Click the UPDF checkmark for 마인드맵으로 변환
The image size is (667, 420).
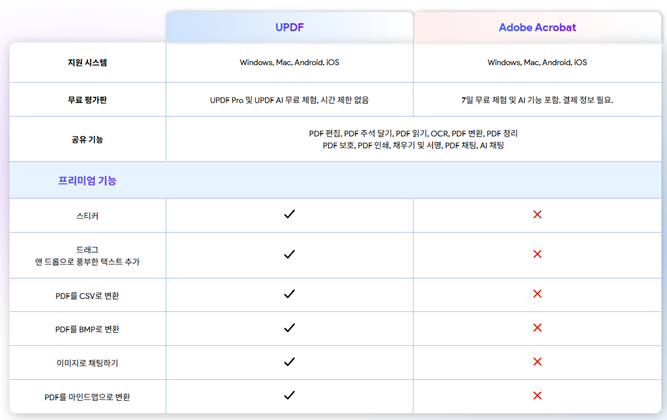tap(289, 395)
